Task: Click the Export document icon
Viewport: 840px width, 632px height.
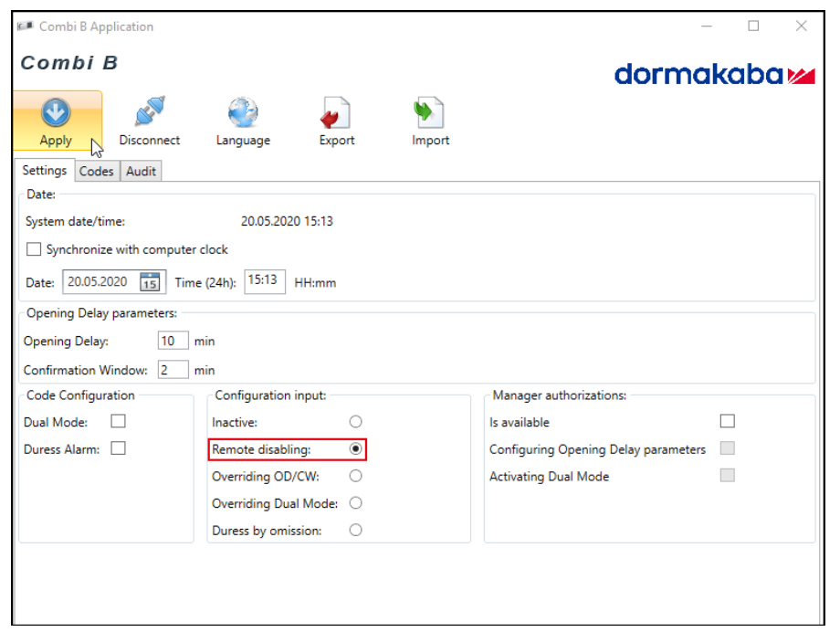Action: pyautogui.click(x=336, y=113)
